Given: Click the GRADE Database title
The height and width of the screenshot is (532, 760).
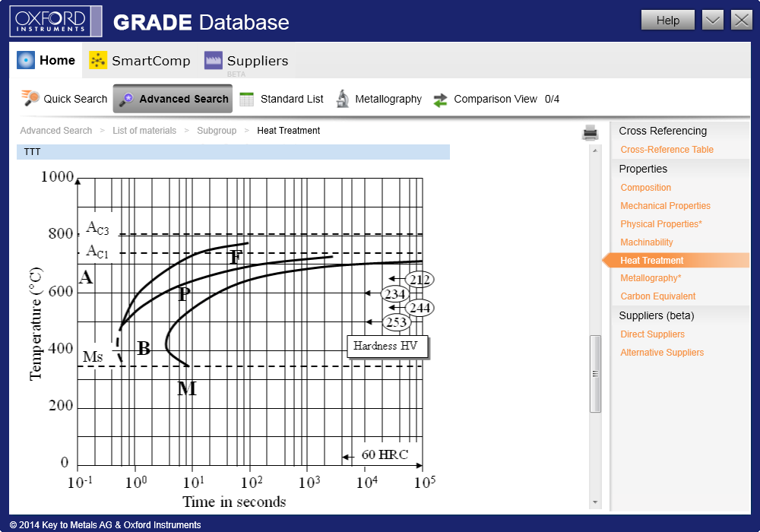Looking at the screenshot, I should tap(201, 22).
